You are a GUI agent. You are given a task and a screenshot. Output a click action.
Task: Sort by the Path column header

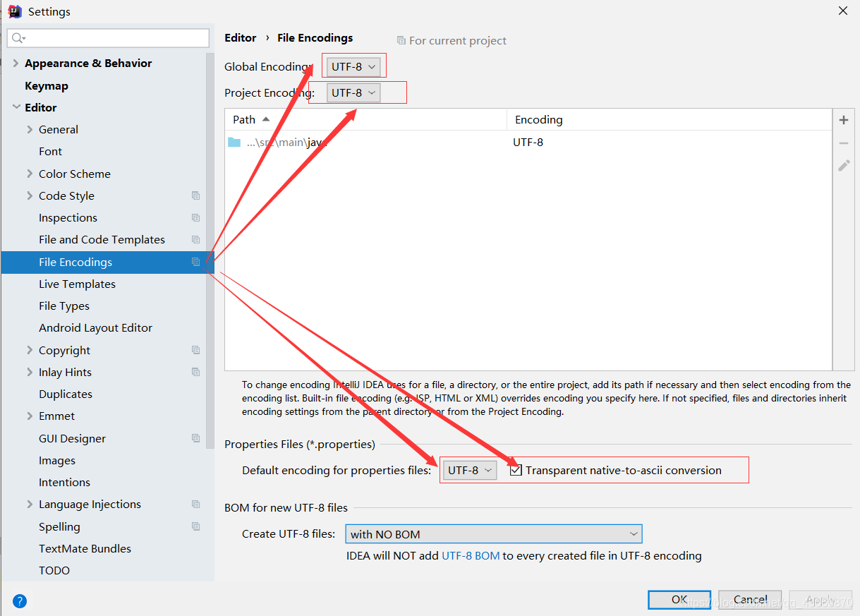tap(365, 120)
